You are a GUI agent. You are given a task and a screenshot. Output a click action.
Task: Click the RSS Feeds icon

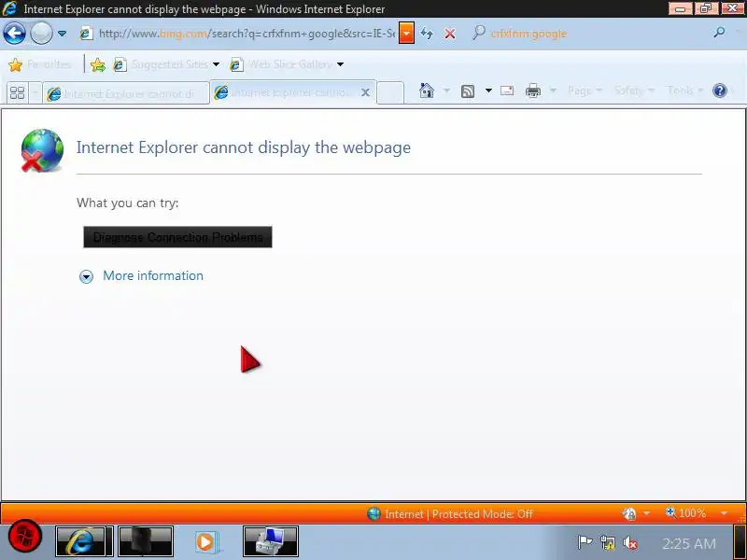(x=468, y=91)
